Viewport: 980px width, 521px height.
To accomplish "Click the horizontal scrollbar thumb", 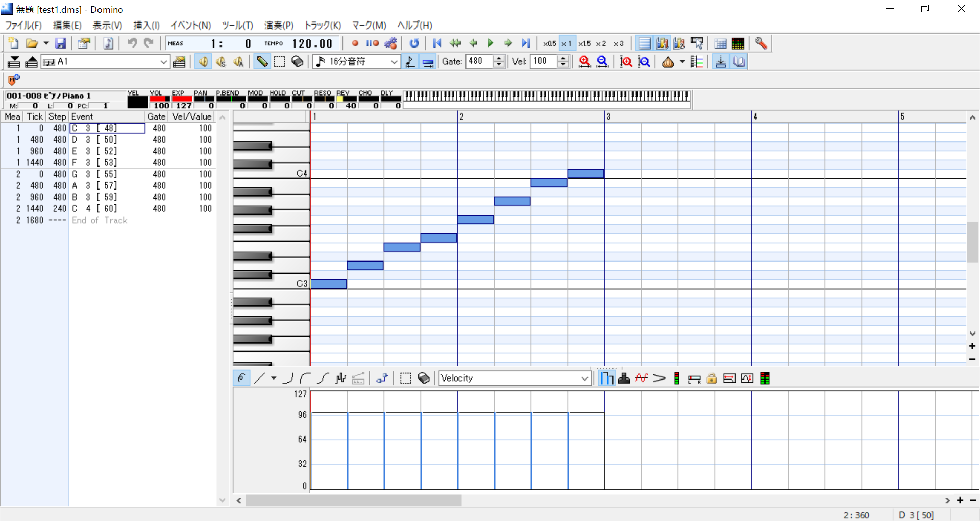I will 353,501.
